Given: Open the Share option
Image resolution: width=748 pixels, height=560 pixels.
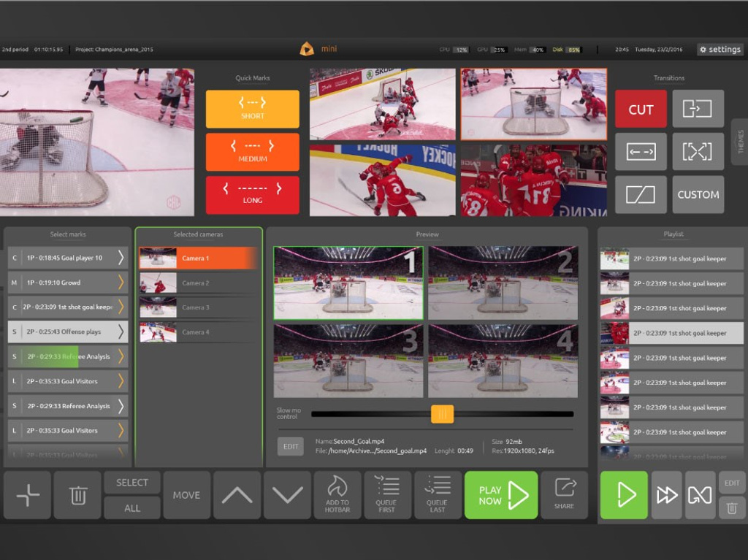Looking at the screenshot, I should [x=564, y=495].
